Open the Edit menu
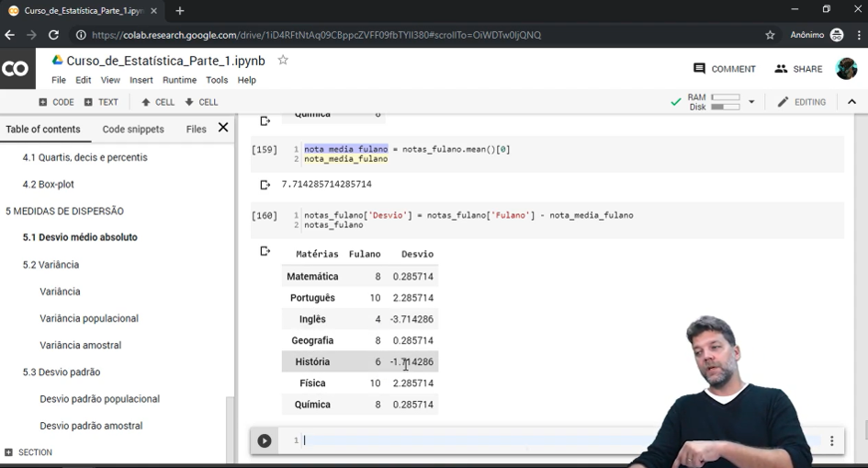 point(83,80)
